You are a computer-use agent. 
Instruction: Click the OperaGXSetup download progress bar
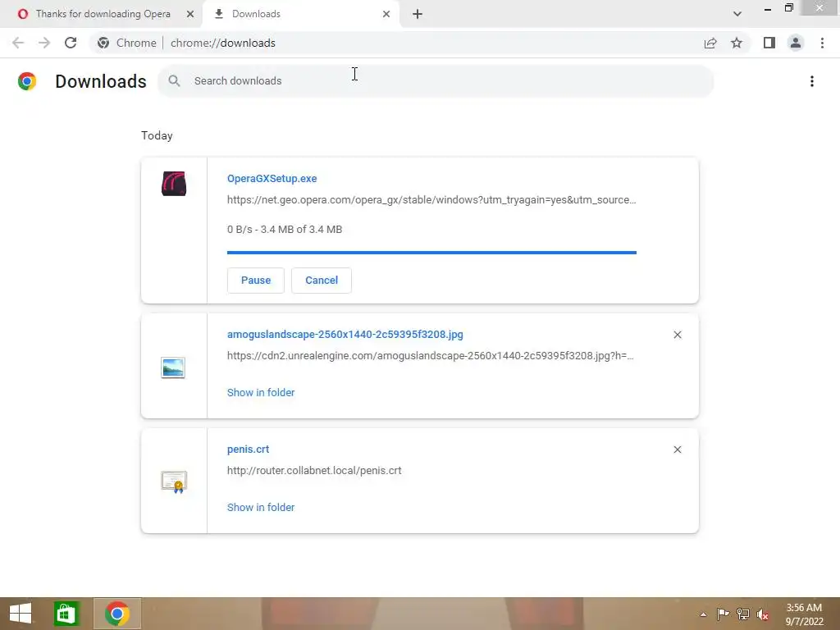[x=431, y=253]
